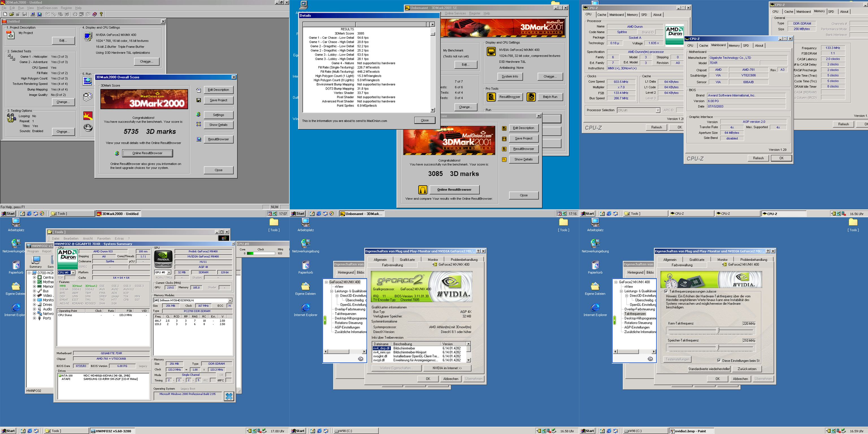Open the Favoriten menu in the Tools window
868x434 pixels.
coord(103,238)
